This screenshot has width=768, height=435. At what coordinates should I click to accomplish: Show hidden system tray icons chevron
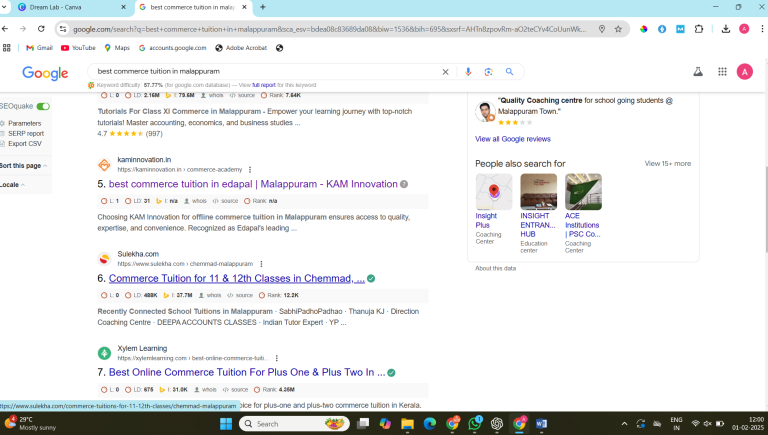(624, 424)
